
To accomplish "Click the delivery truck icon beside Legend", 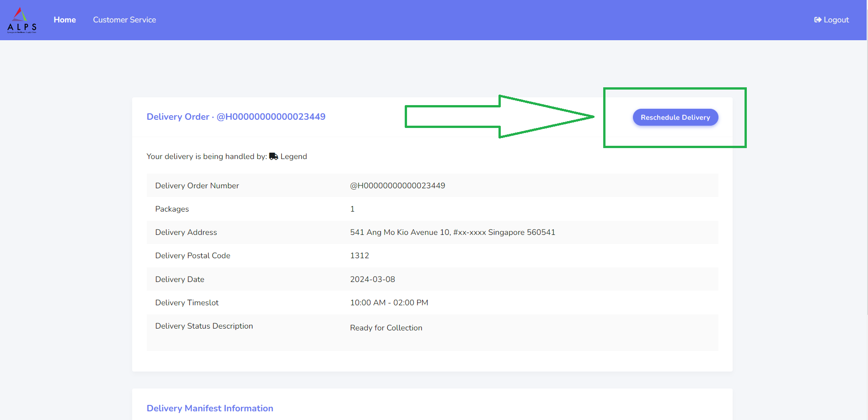I will coord(273,156).
